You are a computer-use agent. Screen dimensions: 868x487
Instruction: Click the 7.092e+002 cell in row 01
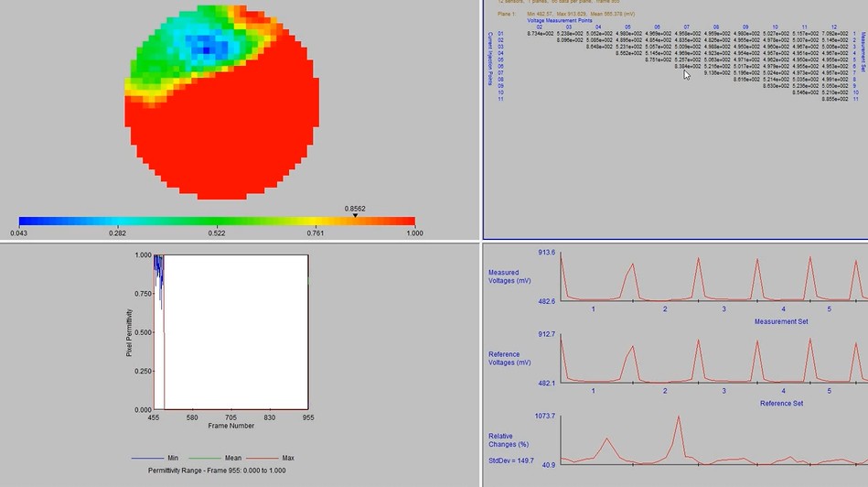tap(835, 34)
